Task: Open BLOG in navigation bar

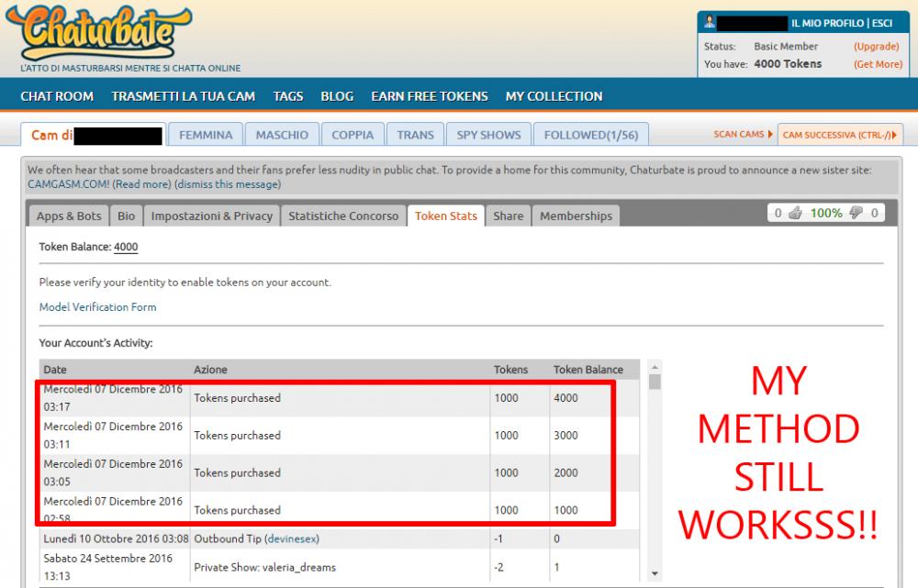Action: tap(337, 96)
